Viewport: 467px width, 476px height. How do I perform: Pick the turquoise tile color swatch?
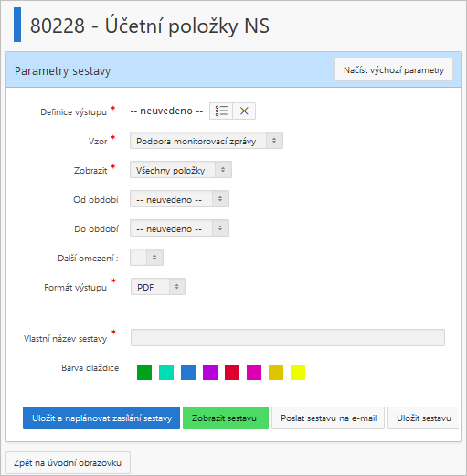(166, 373)
